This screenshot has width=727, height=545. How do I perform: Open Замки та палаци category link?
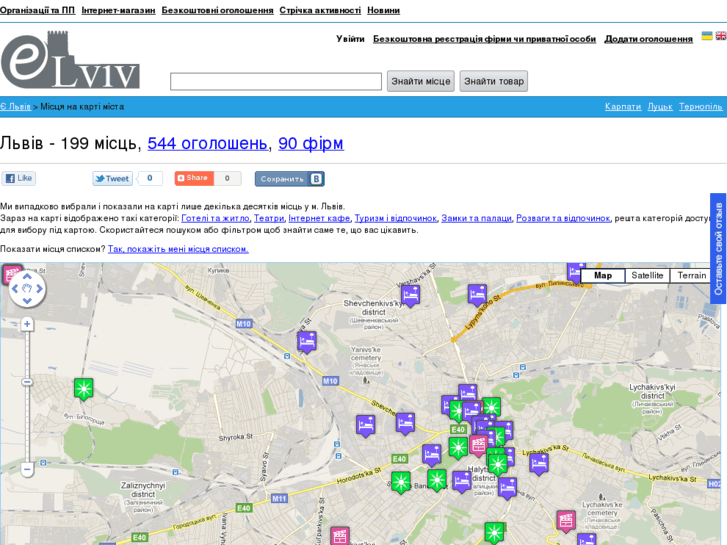click(477, 218)
